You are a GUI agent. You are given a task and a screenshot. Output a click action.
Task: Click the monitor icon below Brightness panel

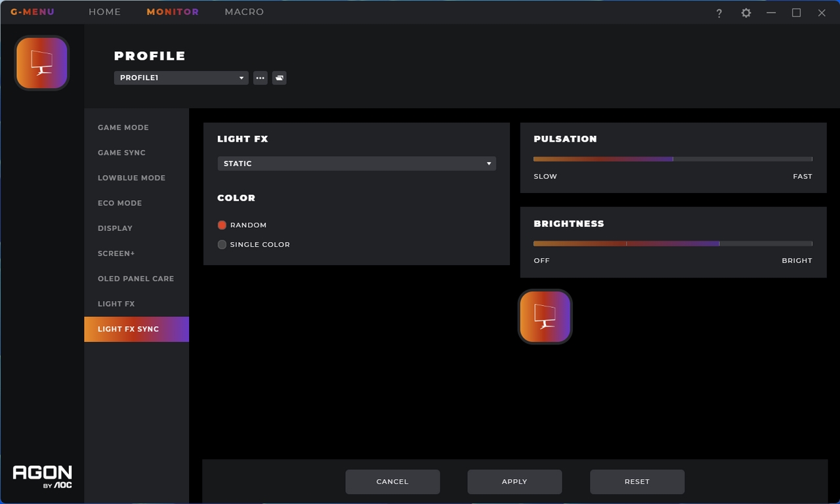(x=545, y=316)
